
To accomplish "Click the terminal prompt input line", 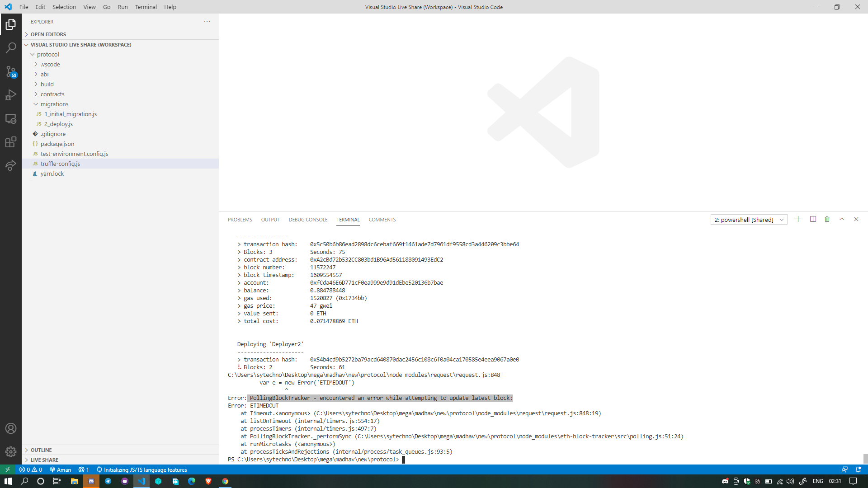I will [316, 460].
